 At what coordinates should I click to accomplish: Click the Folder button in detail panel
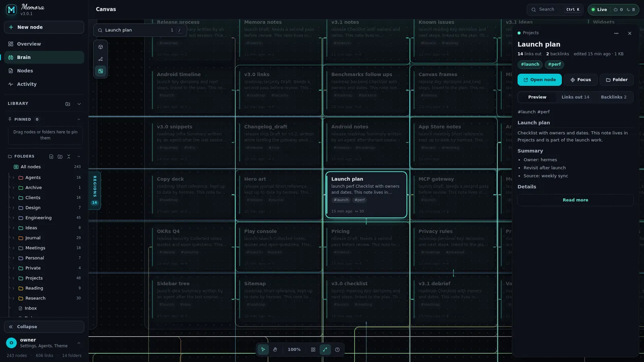(617, 80)
